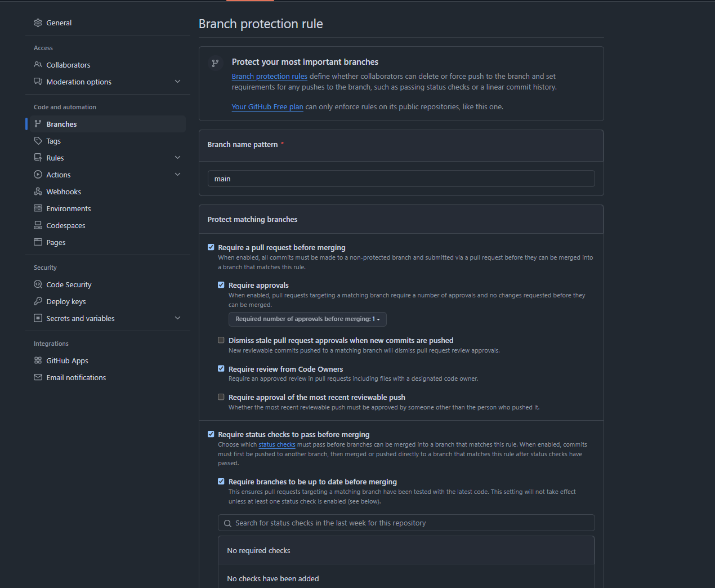Enable Dismiss stale pull request approvals
The height and width of the screenshot is (588, 715).
221,340
